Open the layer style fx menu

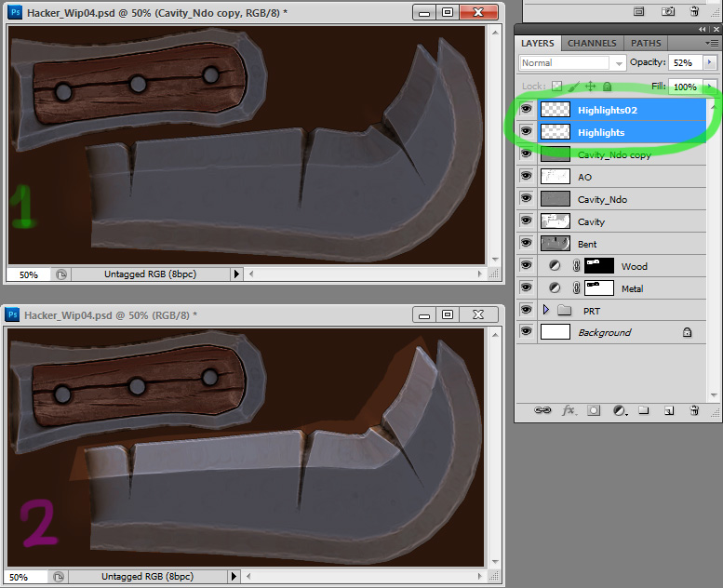569,410
